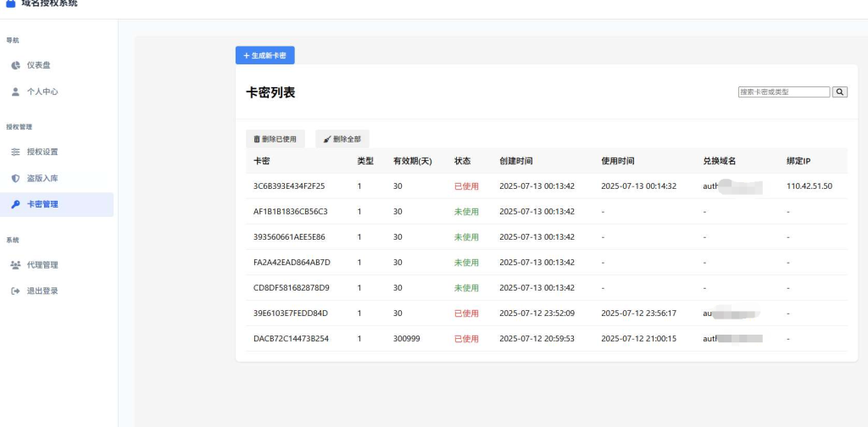Click the search magnifier button
The image size is (868, 427).
coord(840,92)
